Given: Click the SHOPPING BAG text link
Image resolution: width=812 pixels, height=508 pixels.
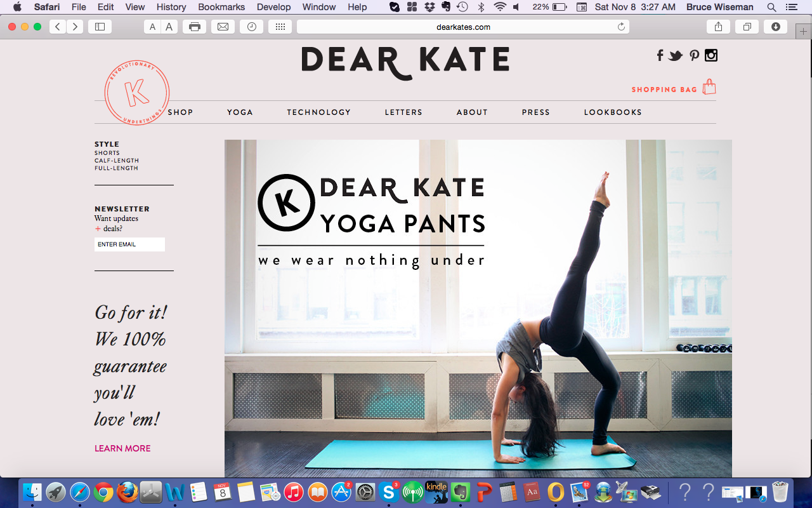Looking at the screenshot, I should click(664, 90).
